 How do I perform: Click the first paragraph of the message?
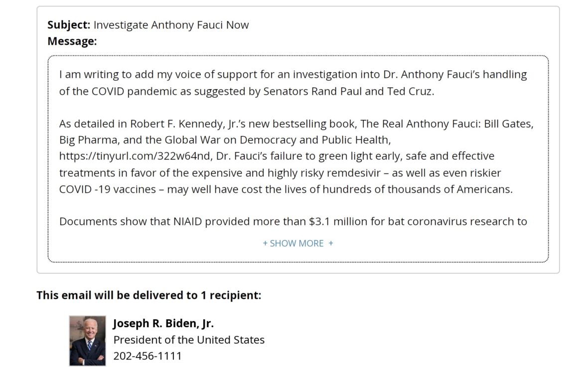click(x=293, y=82)
